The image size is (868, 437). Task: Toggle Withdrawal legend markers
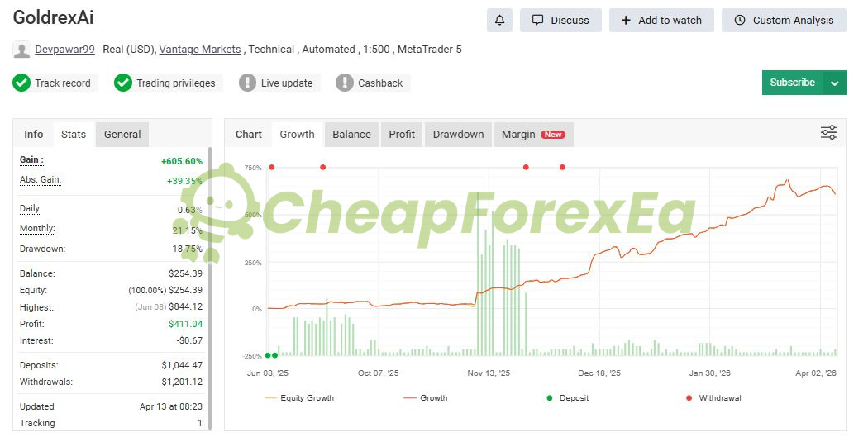713,397
